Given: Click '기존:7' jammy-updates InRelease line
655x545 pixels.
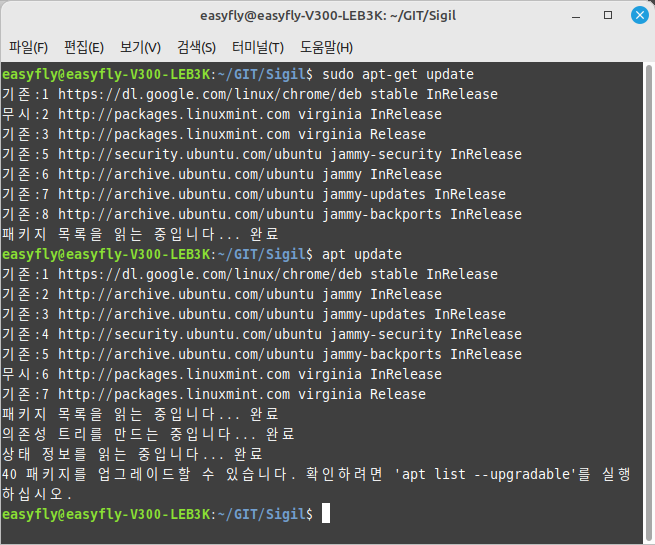Looking at the screenshot, I should coord(254,195).
